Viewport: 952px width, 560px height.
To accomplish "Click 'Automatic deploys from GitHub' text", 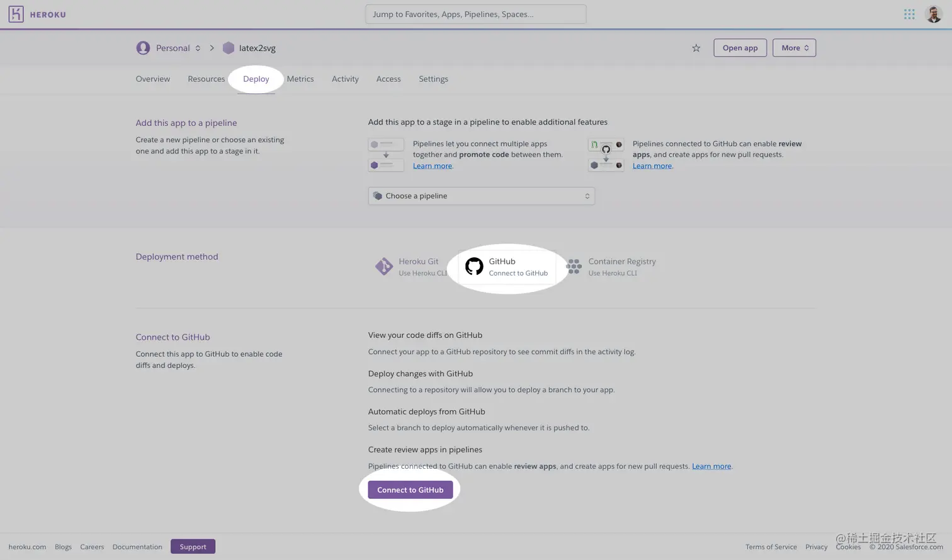I will tap(427, 412).
